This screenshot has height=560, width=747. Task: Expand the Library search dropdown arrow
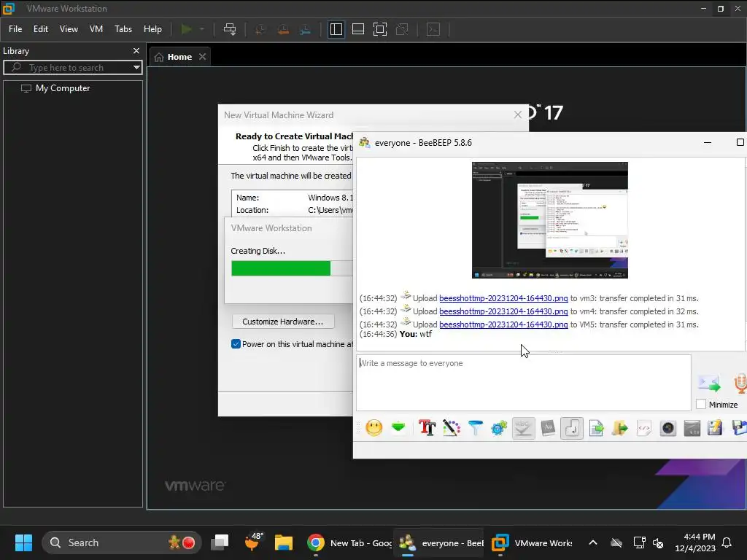click(136, 68)
